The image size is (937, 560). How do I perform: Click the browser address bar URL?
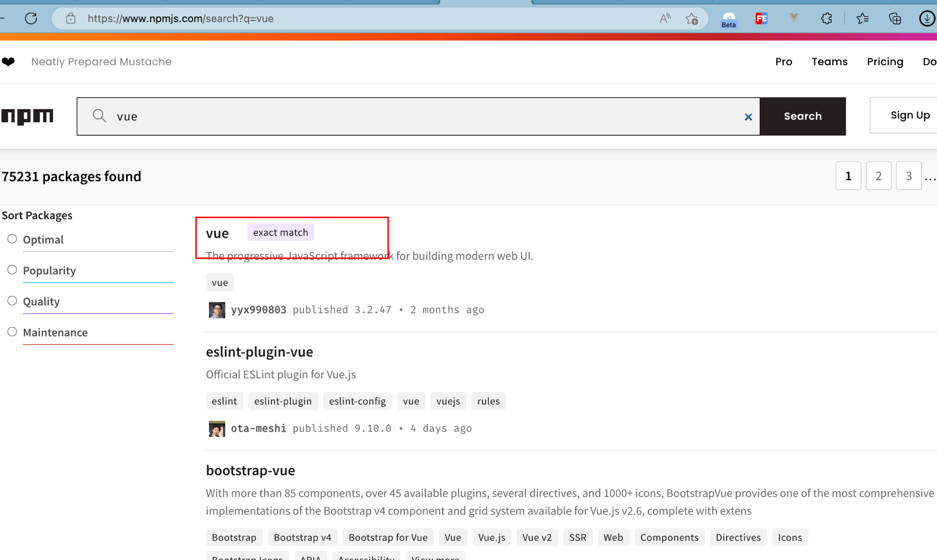180,19
